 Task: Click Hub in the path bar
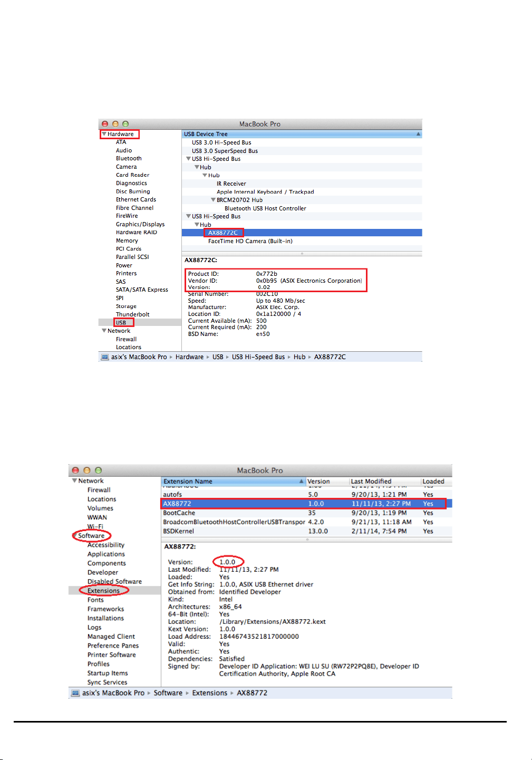[x=299, y=357]
